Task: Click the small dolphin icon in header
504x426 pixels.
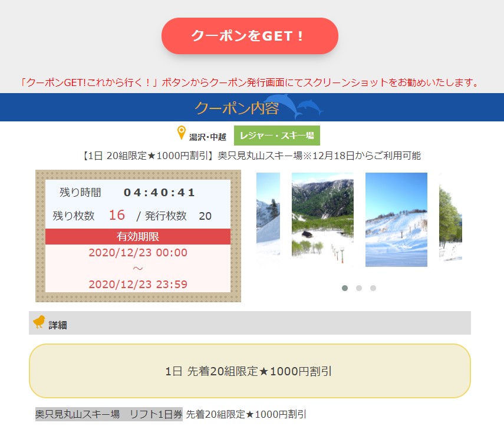Action: [x=310, y=107]
